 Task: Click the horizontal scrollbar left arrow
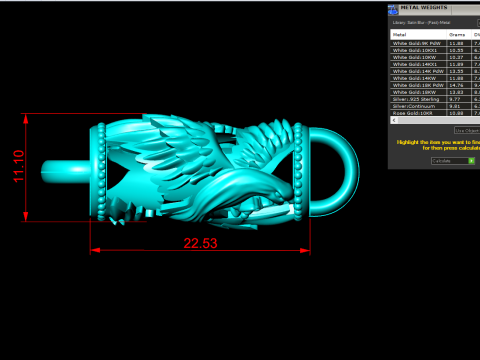click(x=394, y=120)
